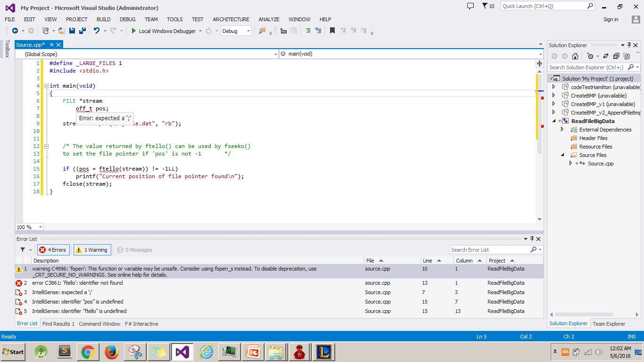Screen dimensions: 644x362
Task: Click the Save All toolbar icon
Action: (x=82, y=31)
